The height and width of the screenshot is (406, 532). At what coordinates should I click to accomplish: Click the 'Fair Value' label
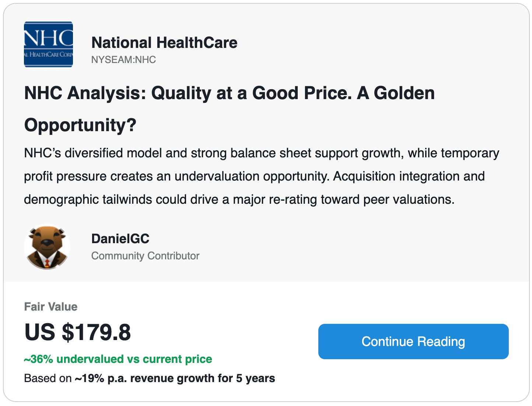click(x=50, y=307)
